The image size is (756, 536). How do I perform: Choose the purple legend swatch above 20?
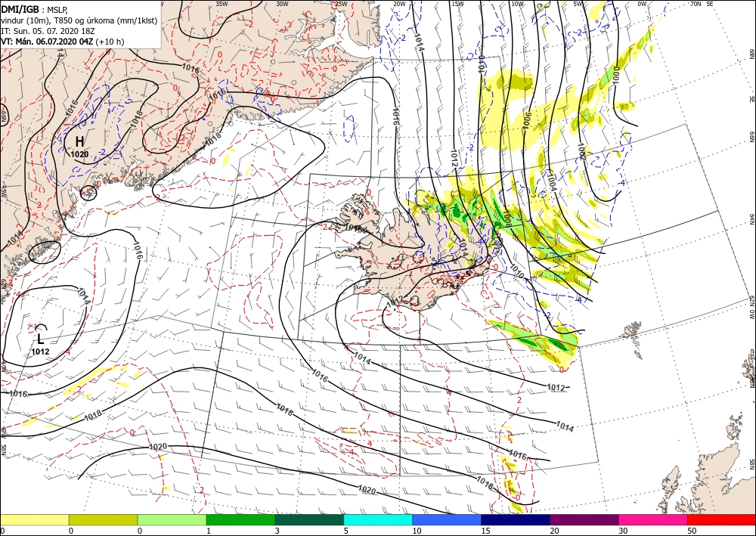[584, 519]
